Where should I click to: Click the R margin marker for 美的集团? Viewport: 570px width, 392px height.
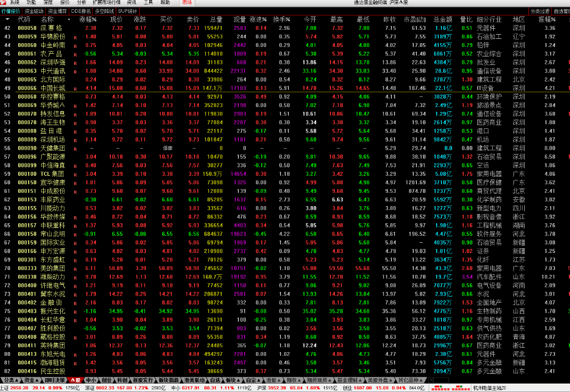(75, 269)
